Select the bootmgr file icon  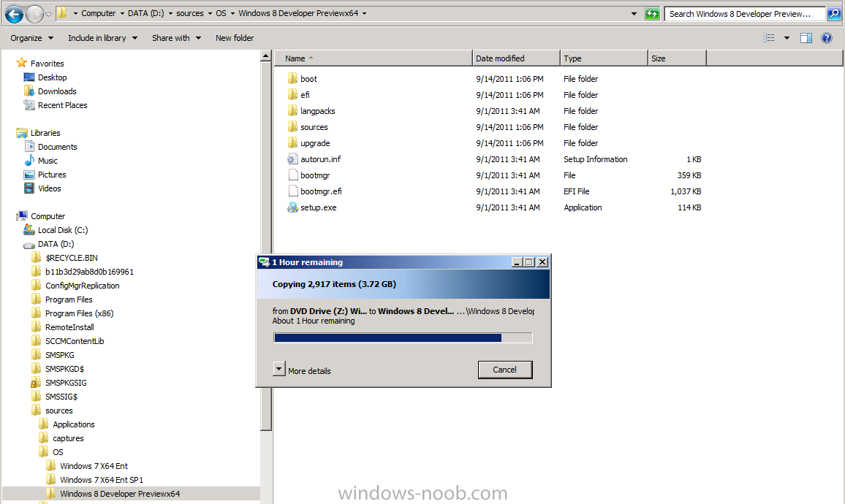coord(292,175)
